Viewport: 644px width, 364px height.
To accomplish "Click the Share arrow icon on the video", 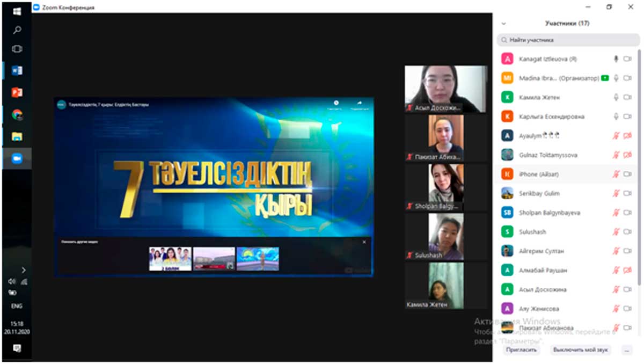I will click(x=359, y=103).
